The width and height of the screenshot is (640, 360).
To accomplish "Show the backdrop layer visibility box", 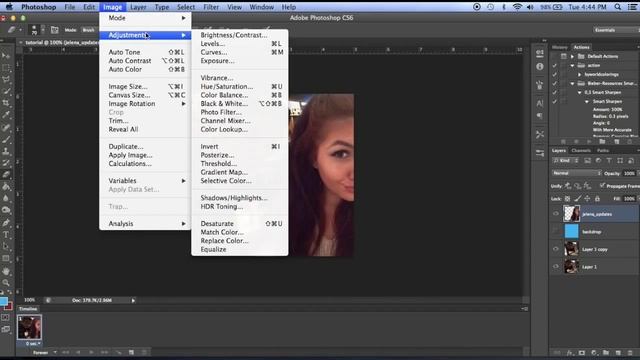I will [556, 231].
